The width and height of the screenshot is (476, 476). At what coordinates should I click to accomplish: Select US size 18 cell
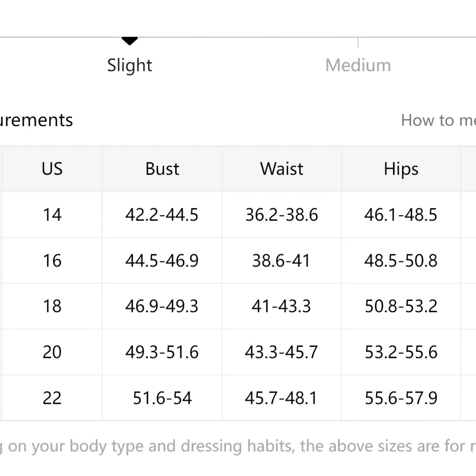coord(52,306)
